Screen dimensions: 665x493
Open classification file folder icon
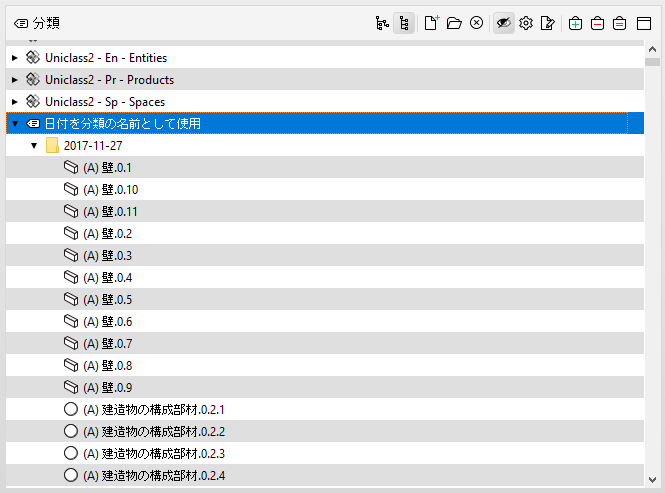tap(454, 23)
